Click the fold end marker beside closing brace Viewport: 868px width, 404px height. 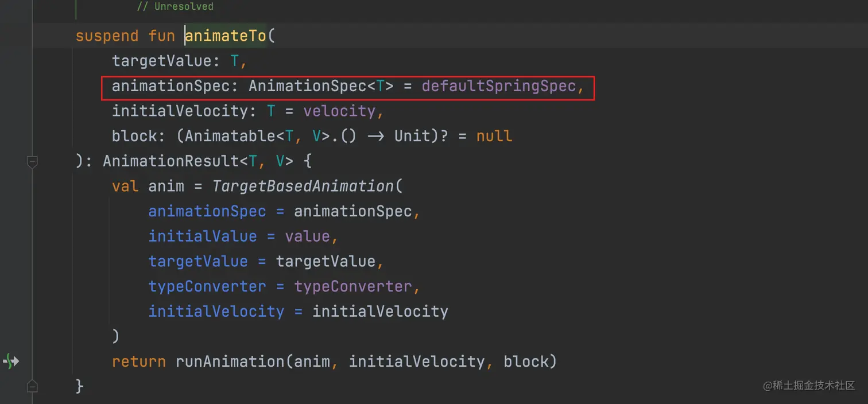tap(32, 386)
